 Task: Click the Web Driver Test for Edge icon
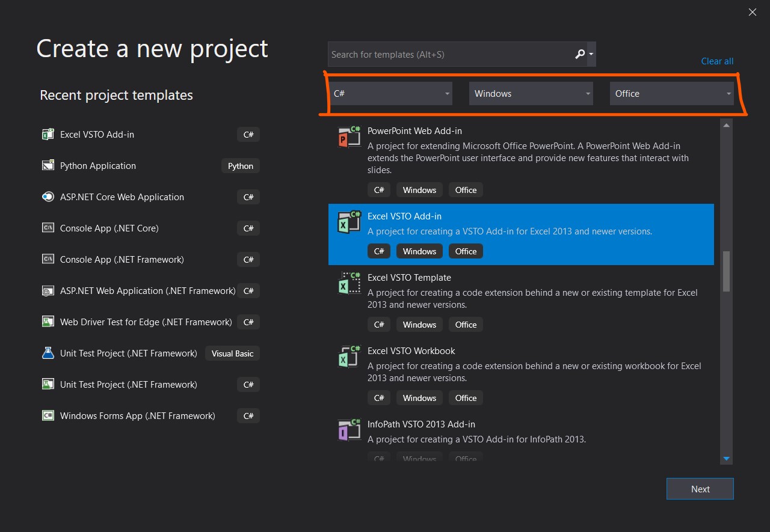[x=48, y=322]
